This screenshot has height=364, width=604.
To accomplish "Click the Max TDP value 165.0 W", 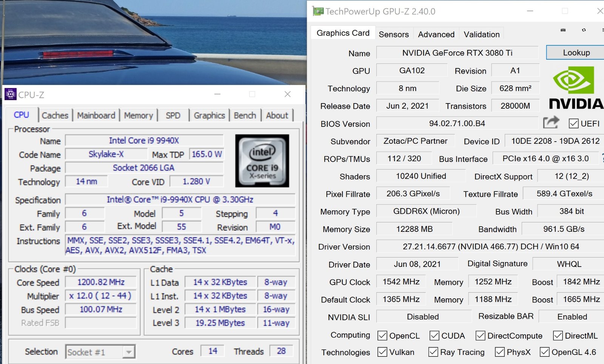I will click(206, 154).
